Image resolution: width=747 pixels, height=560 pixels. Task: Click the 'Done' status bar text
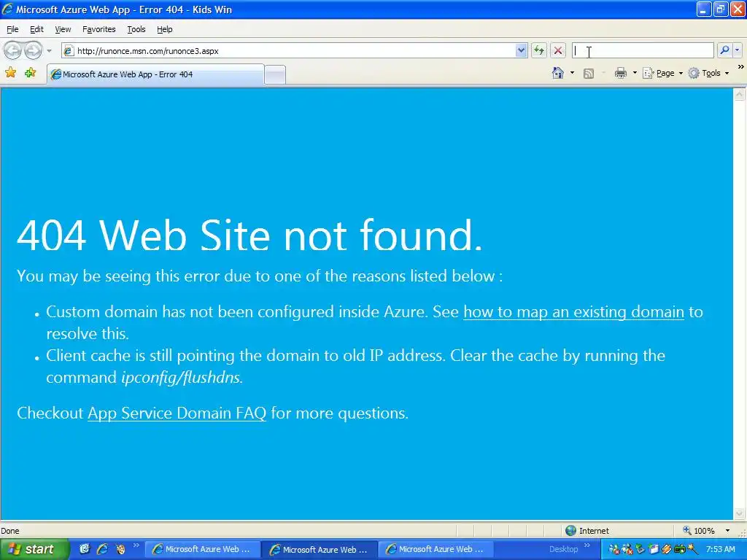point(10,531)
